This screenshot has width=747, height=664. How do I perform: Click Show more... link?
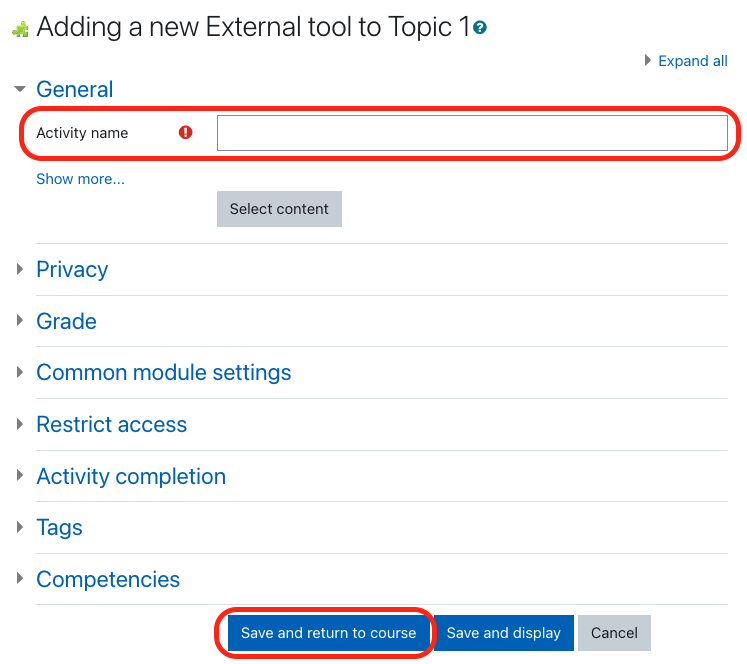click(x=80, y=179)
